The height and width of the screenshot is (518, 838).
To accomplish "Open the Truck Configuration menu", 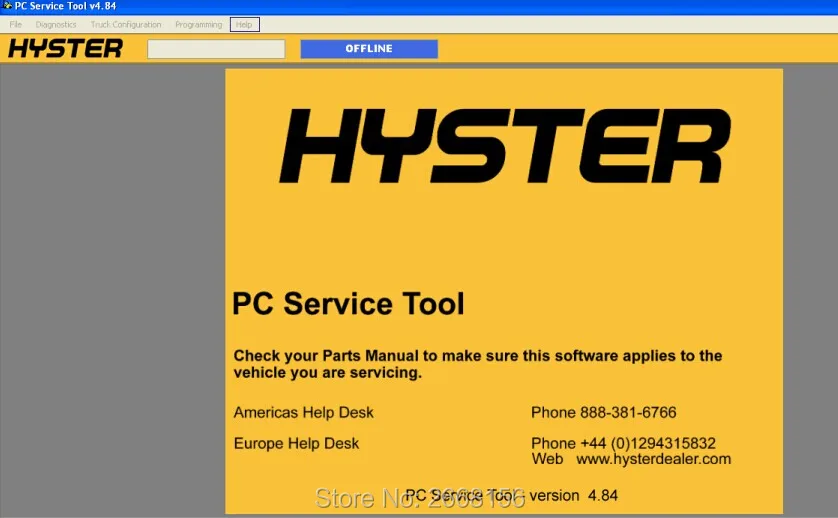I will [126, 25].
